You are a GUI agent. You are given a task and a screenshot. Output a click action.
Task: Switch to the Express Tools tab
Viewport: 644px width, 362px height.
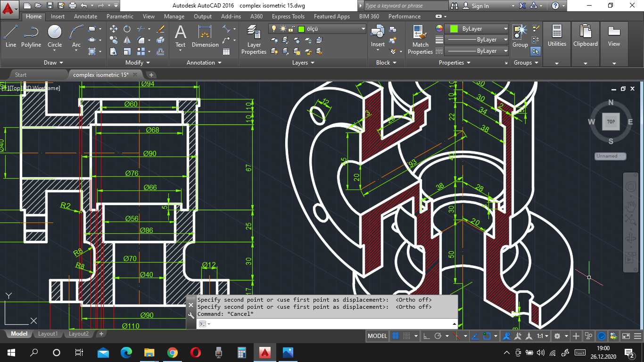pos(288,16)
